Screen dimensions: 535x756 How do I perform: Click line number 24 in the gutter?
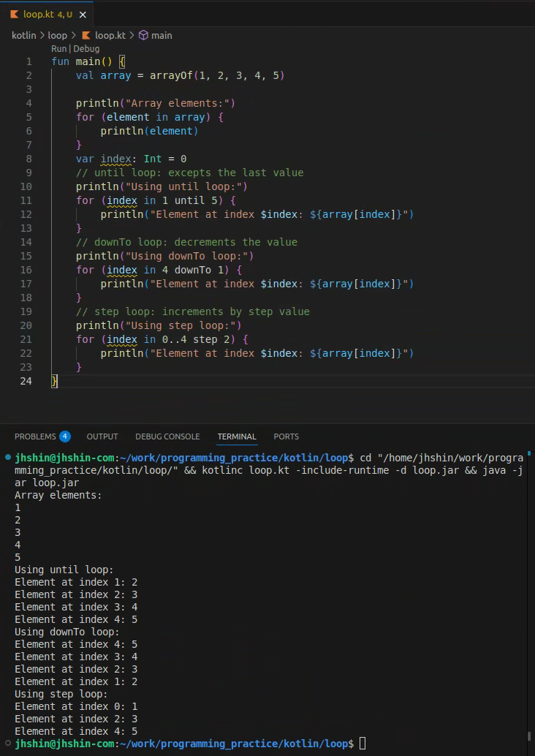click(26, 381)
